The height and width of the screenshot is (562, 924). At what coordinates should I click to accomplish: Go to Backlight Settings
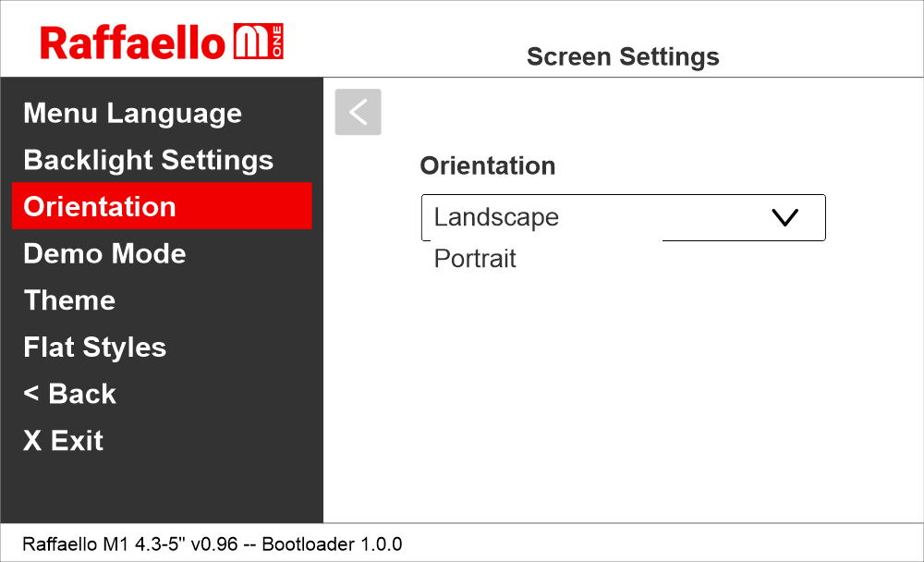click(x=148, y=160)
